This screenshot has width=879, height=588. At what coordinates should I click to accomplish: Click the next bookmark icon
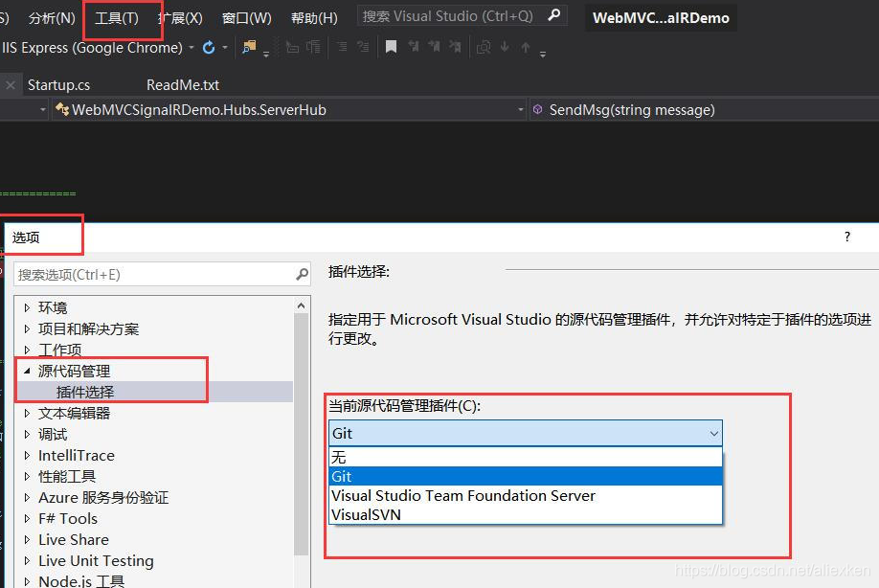(x=434, y=47)
